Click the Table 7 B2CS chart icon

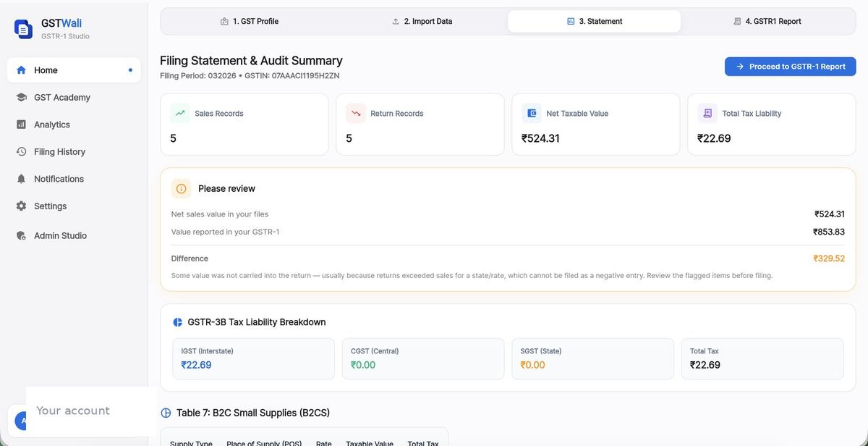(166, 413)
